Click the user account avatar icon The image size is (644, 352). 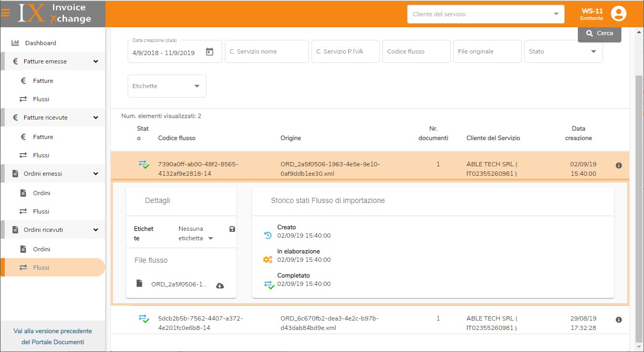tap(619, 14)
